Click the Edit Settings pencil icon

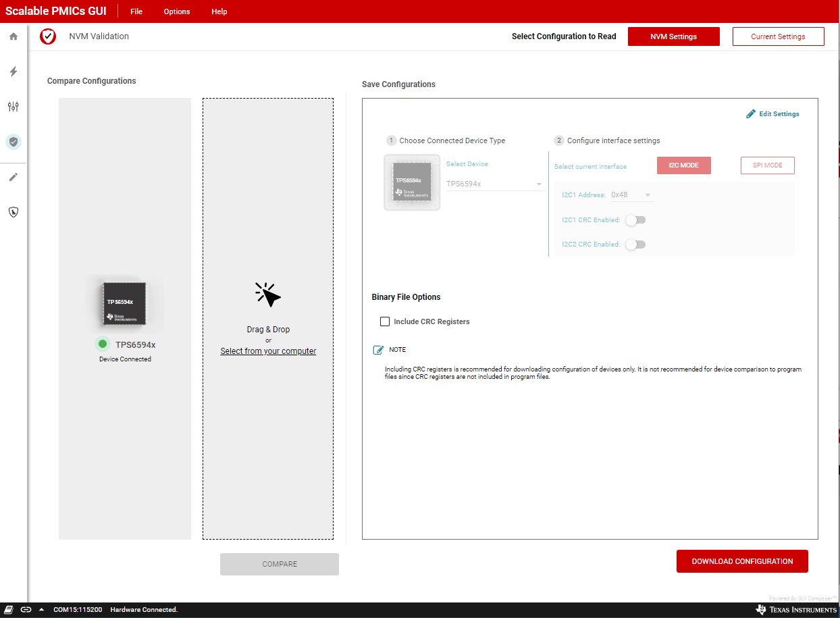[750, 113]
